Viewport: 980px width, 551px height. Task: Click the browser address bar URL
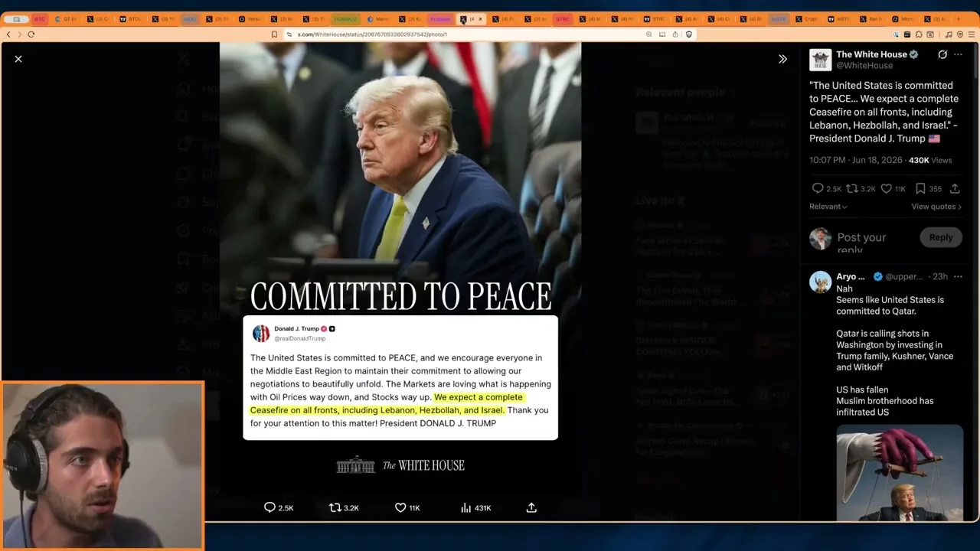click(372, 34)
